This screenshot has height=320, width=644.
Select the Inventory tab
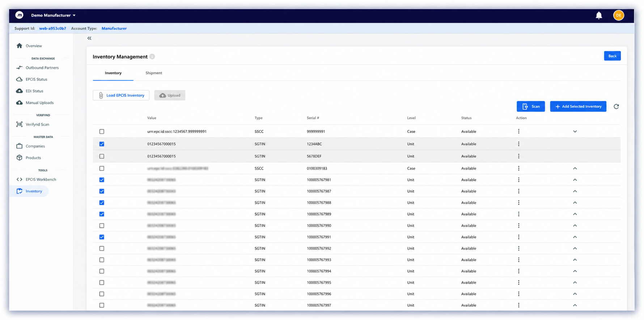[x=113, y=73]
